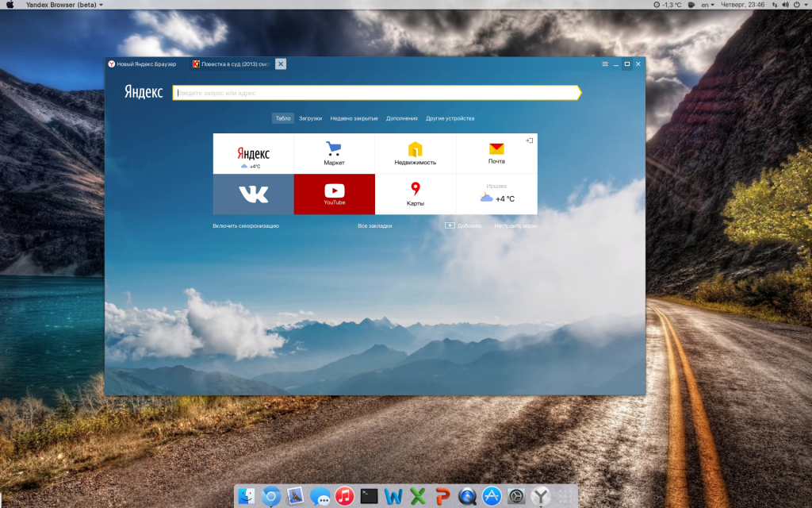Screen dimensions: 812x508
Task: Open the Другие устройства tab
Action: [450, 118]
